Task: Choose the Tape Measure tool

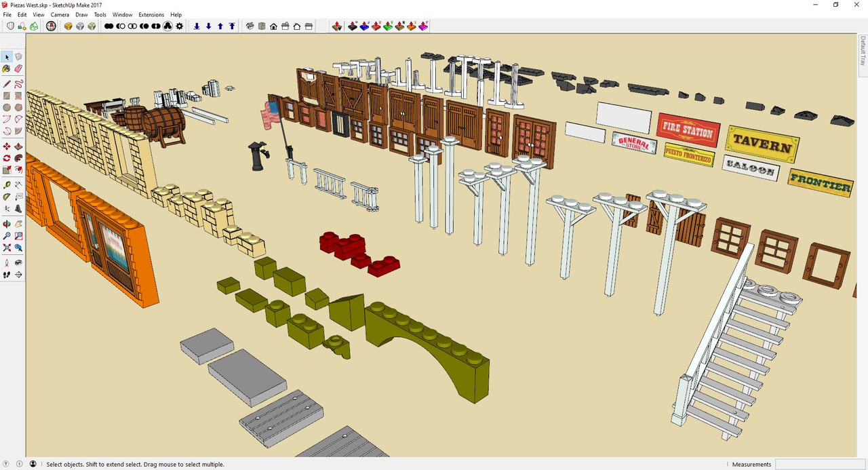Action: coord(7,185)
